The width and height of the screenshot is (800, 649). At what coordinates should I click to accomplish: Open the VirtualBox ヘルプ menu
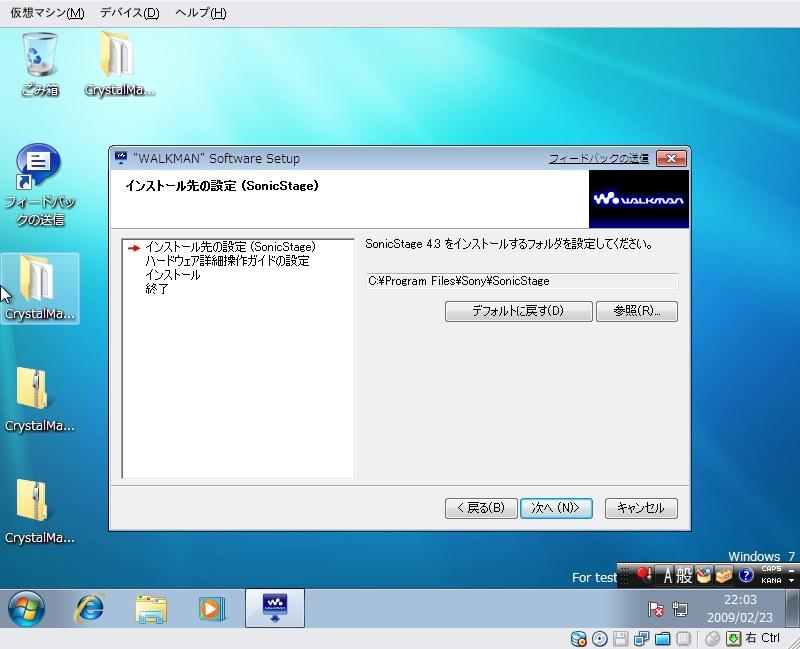(201, 13)
